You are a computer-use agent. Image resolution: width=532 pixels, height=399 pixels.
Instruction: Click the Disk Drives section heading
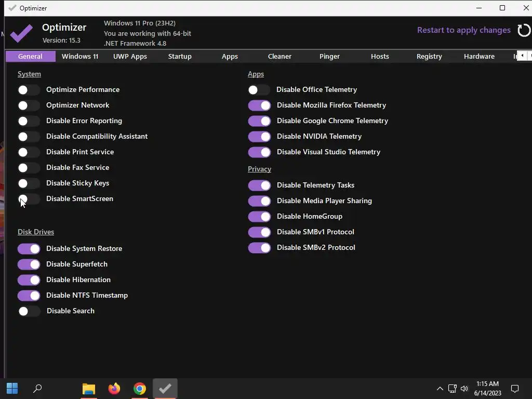[36, 232]
